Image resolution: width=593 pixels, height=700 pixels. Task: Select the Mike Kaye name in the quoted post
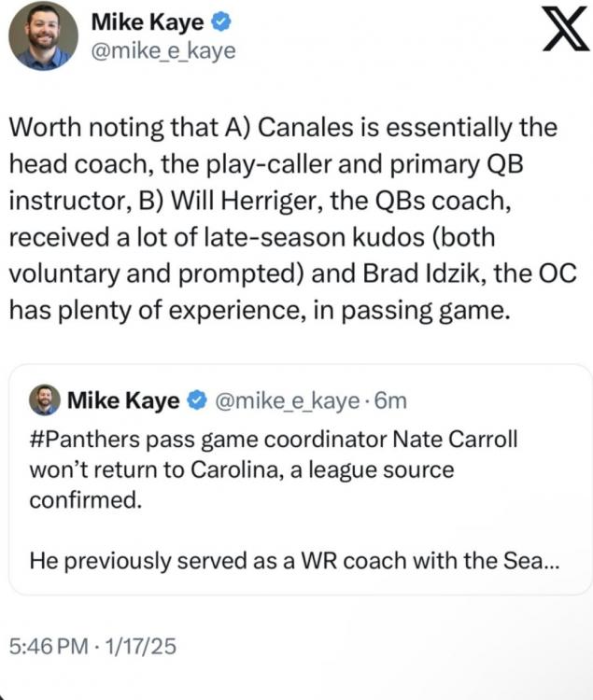[122, 400]
